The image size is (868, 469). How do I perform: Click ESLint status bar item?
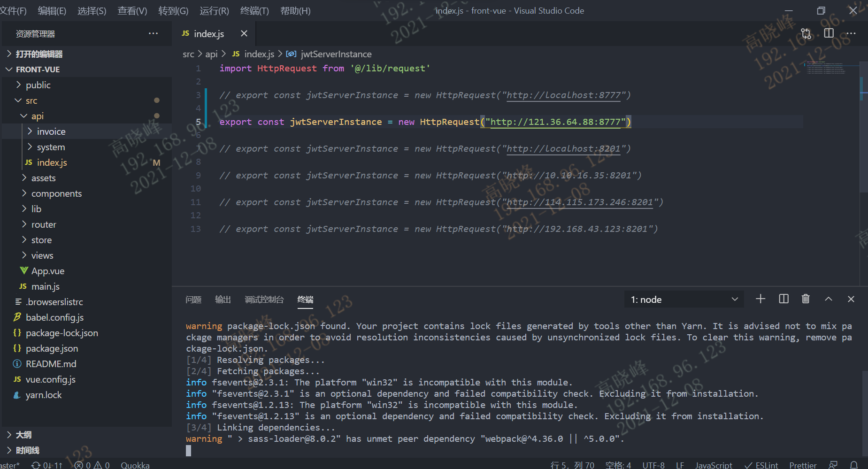[761, 465]
